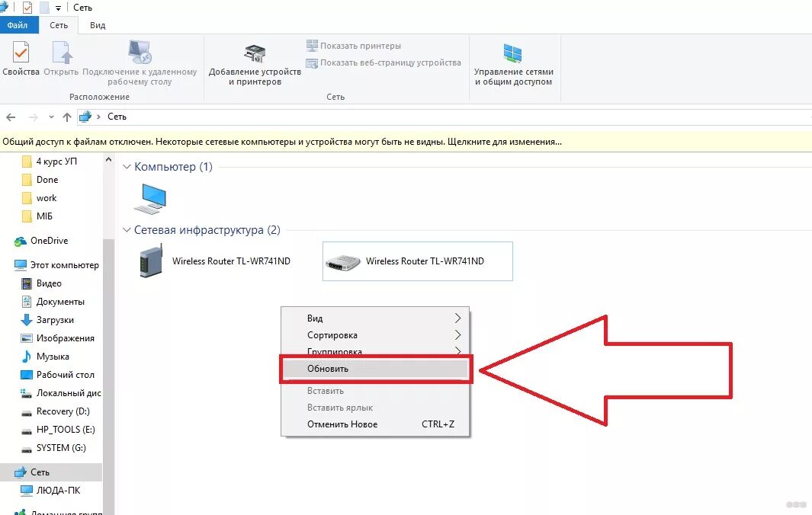Viewport: 812px width, 515px height.
Task: Select Сеть in the navigation pane
Action: pos(51,472)
